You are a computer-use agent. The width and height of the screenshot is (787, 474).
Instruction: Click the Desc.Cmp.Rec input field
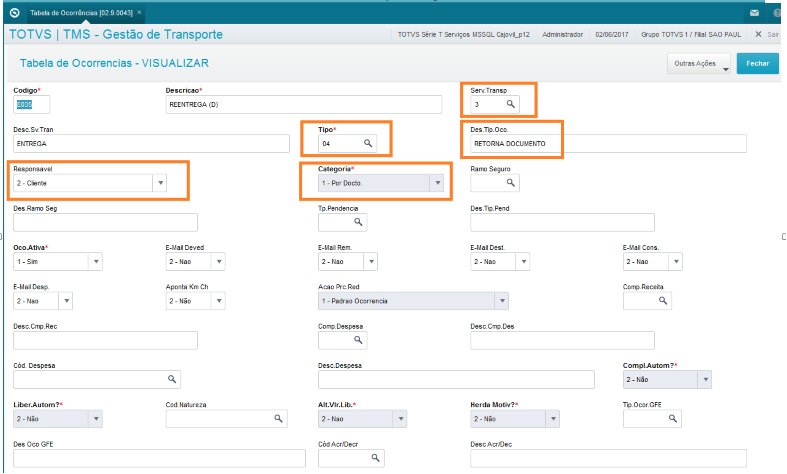click(x=105, y=340)
